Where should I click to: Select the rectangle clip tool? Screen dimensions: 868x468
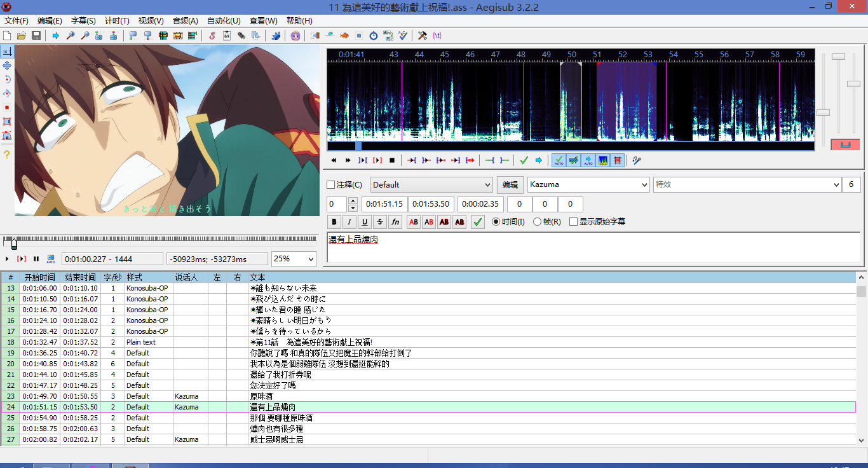[x=7, y=121]
